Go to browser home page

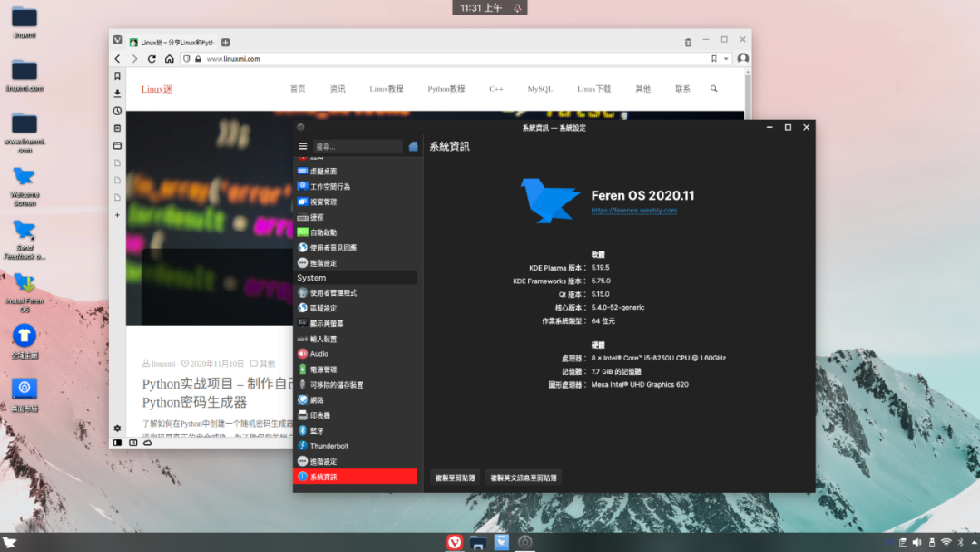(x=170, y=59)
